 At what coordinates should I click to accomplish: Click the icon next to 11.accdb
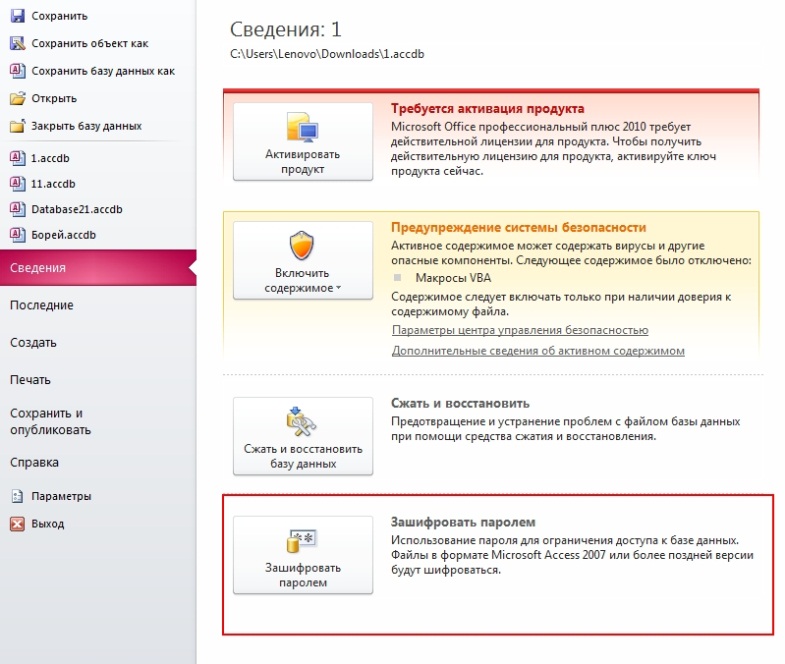[18, 183]
